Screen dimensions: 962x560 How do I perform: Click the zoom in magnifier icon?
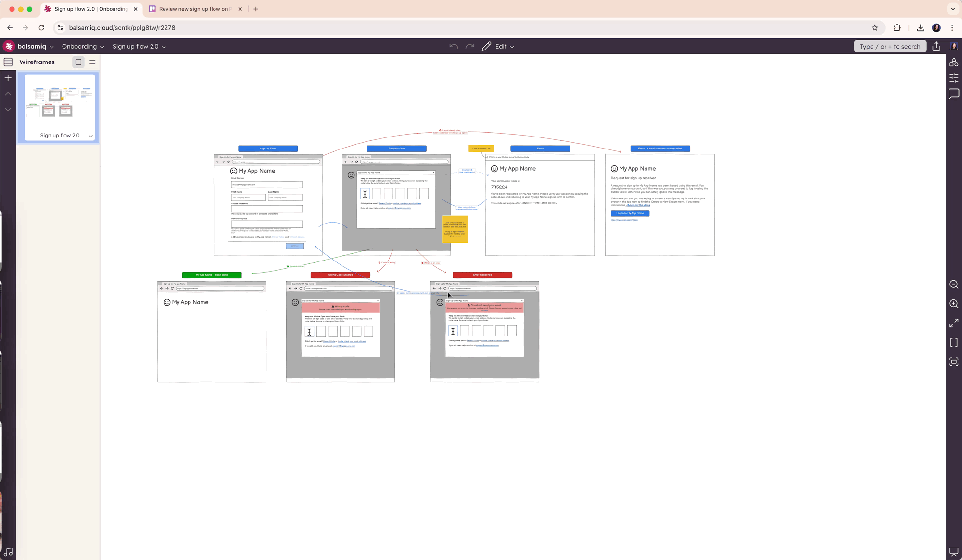coord(954,304)
